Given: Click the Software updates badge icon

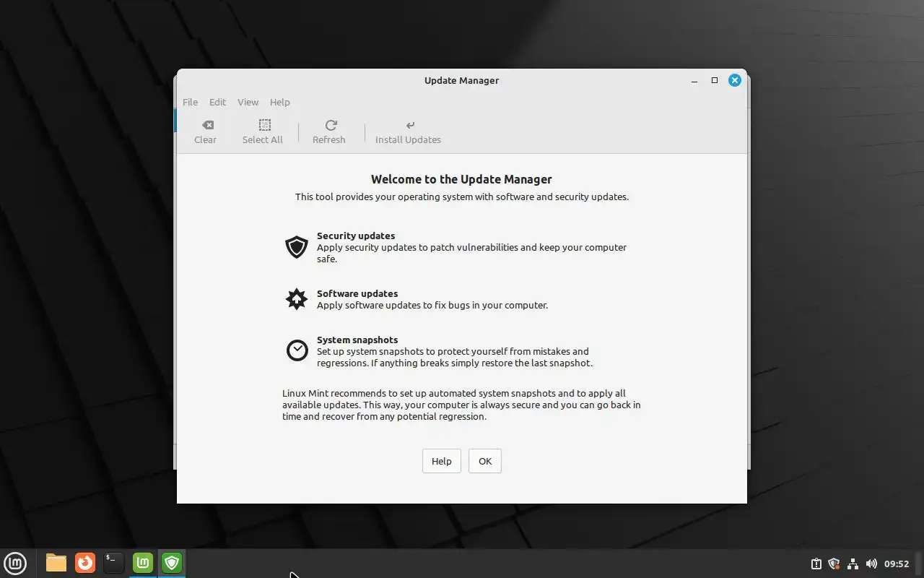Looking at the screenshot, I should coord(297,299).
